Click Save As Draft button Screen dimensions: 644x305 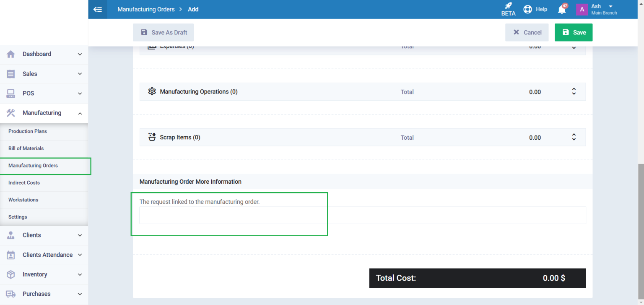tap(164, 32)
